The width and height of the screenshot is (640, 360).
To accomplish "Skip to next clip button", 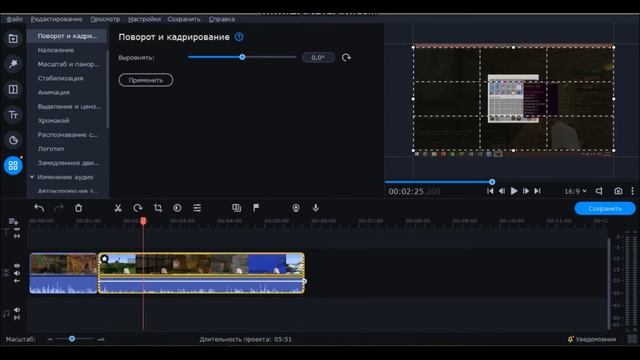I will click(538, 191).
